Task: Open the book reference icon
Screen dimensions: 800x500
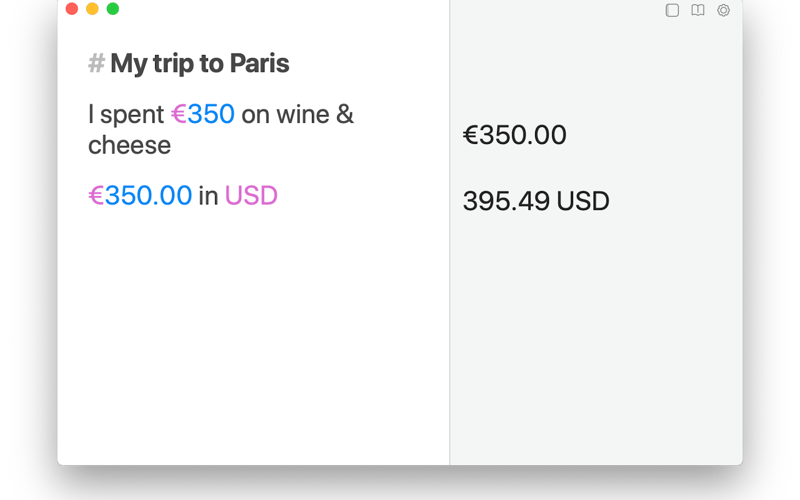Action: pos(698,10)
